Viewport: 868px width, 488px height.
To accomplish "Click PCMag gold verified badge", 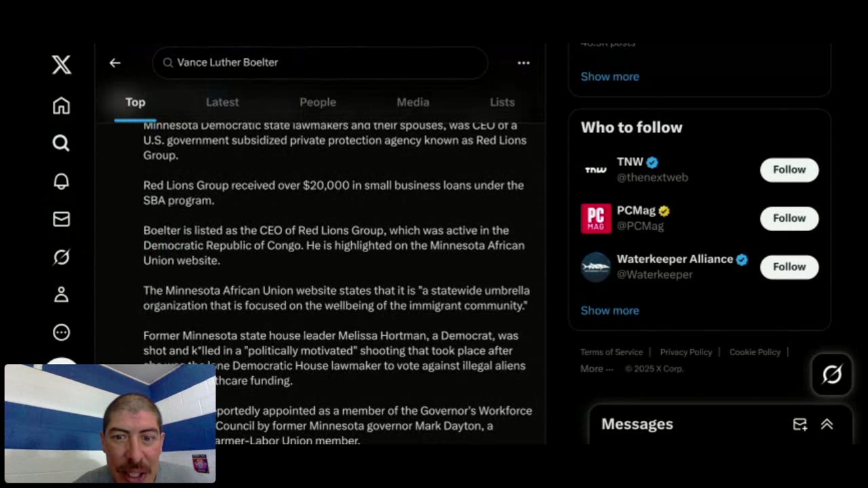I will [665, 211].
